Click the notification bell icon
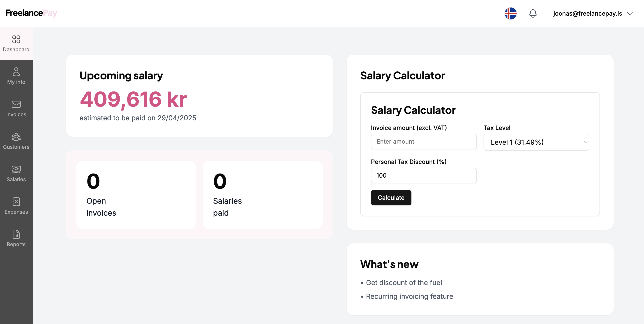Screen dimensions: 644x324 [533, 13]
